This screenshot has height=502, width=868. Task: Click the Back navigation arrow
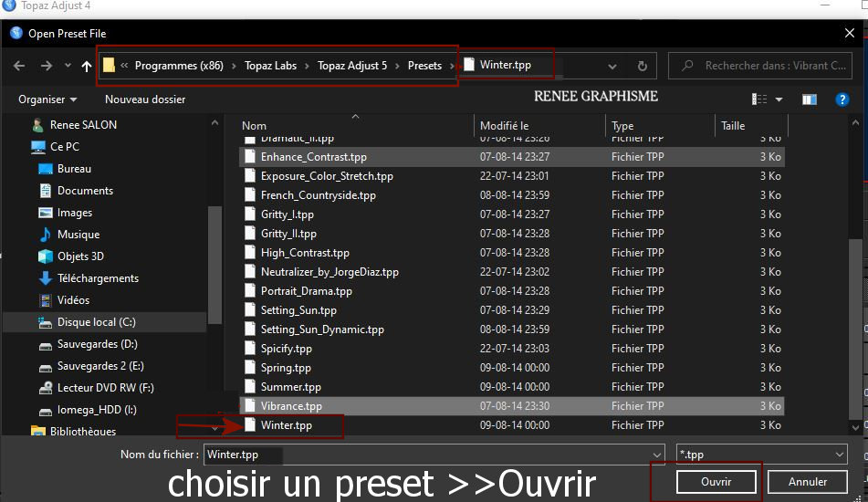coord(19,66)
